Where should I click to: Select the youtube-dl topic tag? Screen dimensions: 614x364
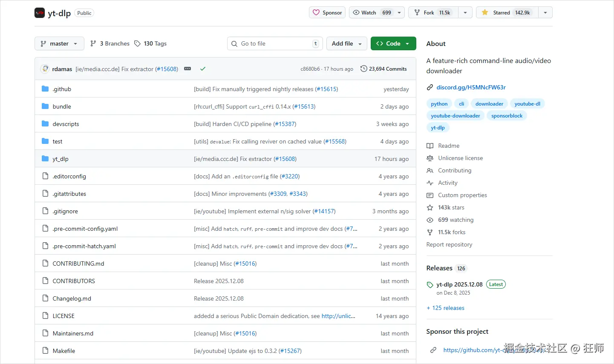[x=527, y=104]
